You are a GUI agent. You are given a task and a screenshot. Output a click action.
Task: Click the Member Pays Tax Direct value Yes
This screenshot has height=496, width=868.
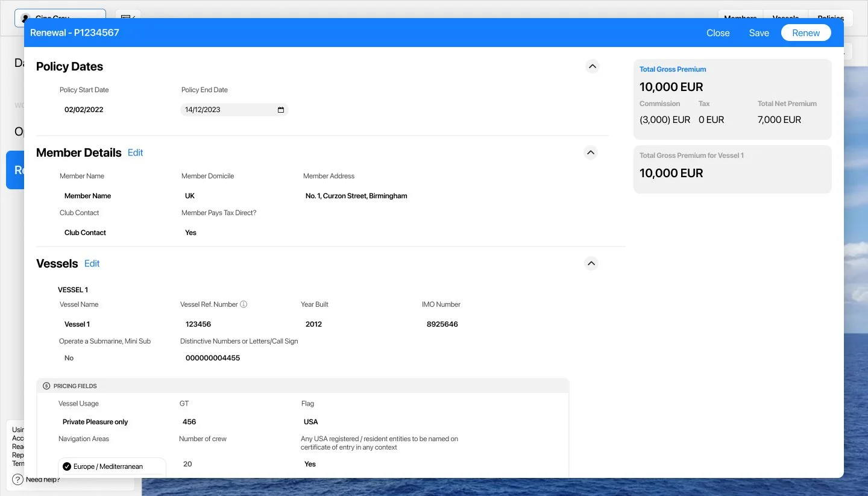(x=190, y=233)
